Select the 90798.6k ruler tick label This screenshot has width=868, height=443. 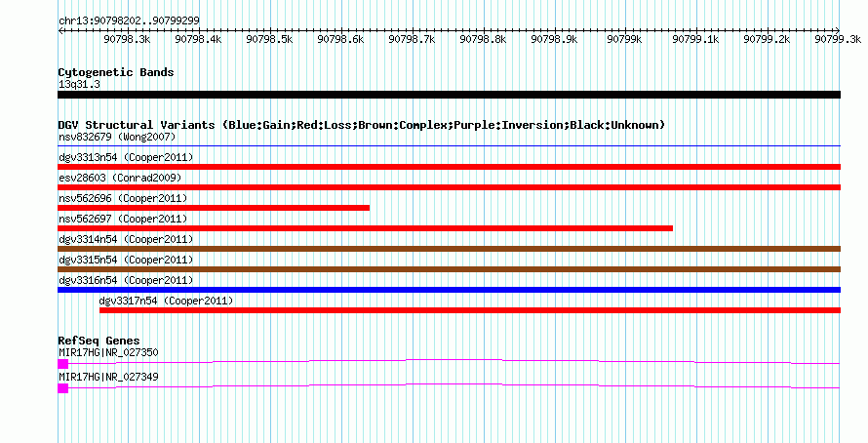[340, 39]
